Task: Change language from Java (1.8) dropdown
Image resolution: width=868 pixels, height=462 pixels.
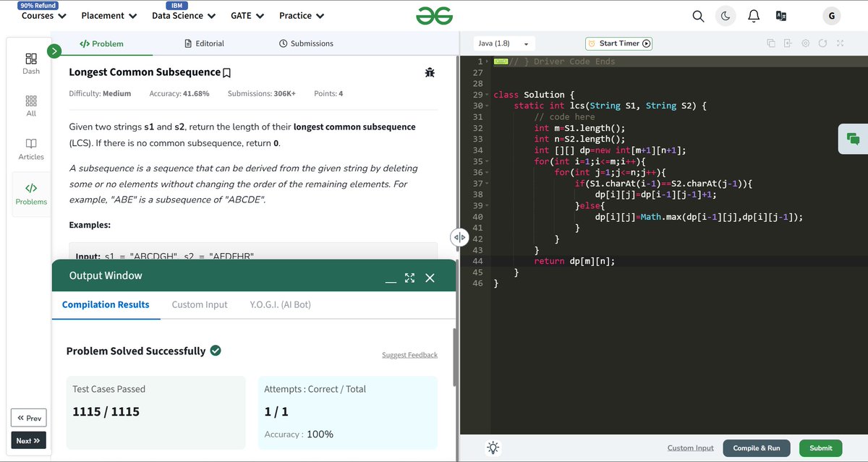Action: tap(504, 43)
